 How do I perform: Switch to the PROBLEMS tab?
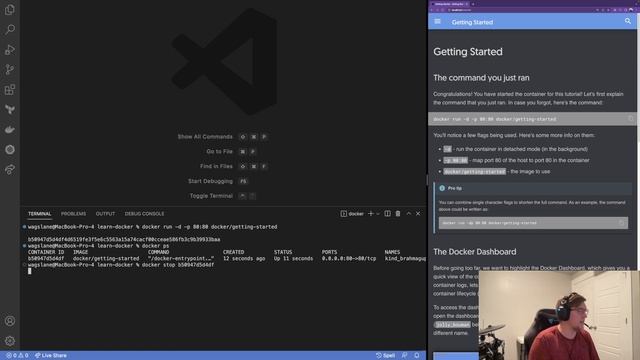click(73, 213)
